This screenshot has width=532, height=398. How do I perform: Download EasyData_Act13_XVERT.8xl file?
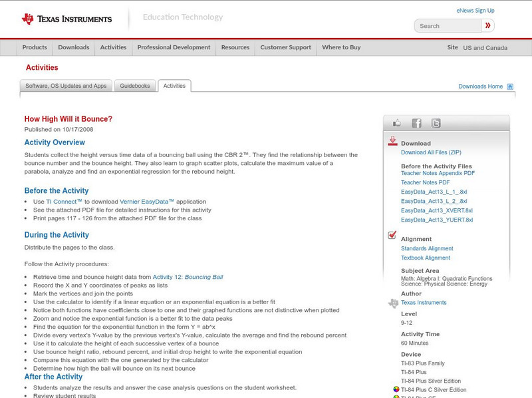437,210
